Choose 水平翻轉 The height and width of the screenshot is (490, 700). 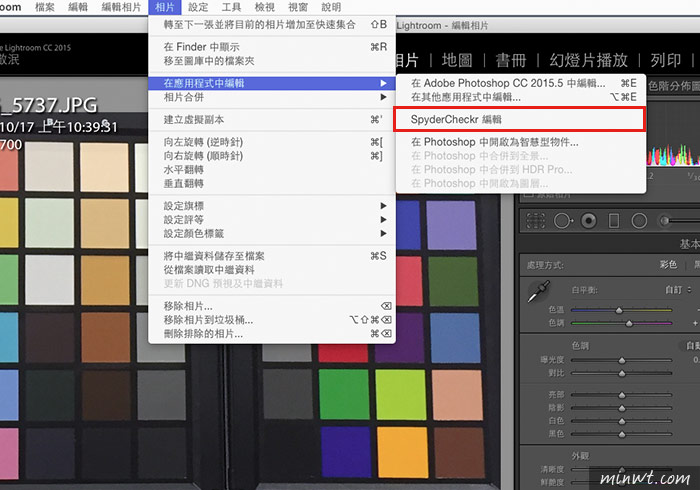(272, 170)
